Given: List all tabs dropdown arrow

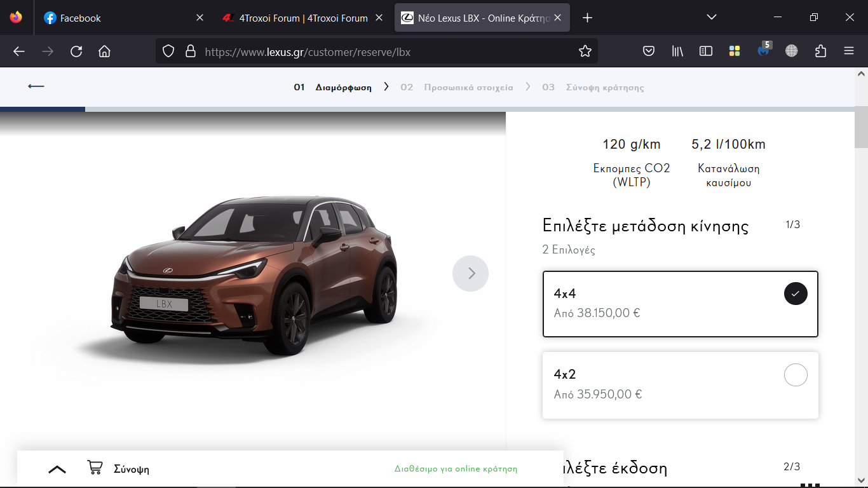Looking at the screenshot, I should (x=712, y=18).
